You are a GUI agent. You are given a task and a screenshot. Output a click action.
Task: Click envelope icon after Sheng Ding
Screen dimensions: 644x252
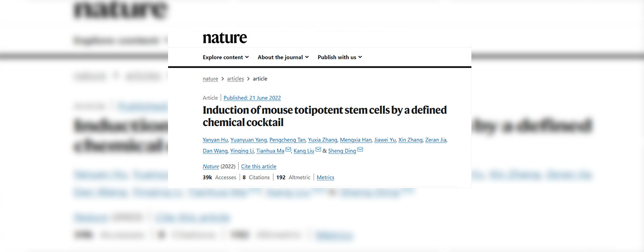[360, 150]
